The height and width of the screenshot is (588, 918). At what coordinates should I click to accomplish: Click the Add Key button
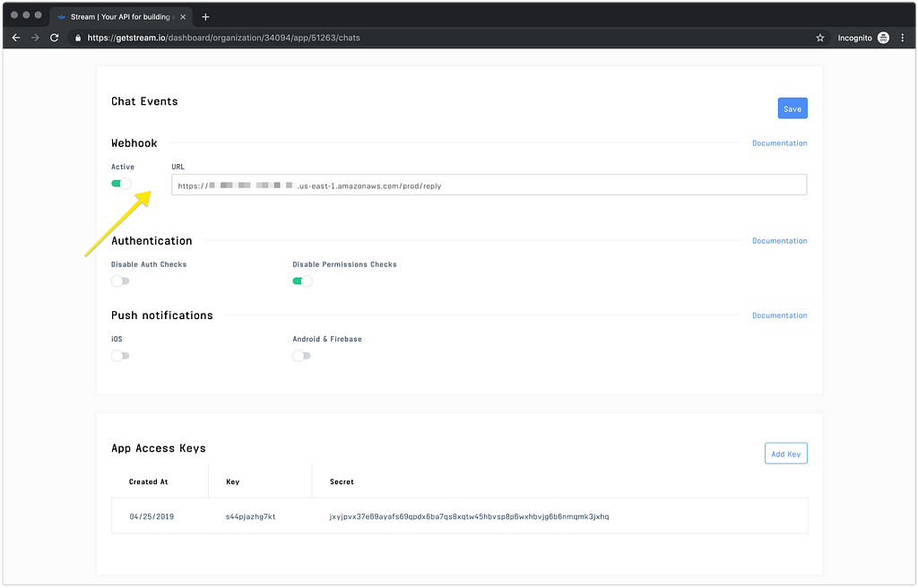click(785, 454)
